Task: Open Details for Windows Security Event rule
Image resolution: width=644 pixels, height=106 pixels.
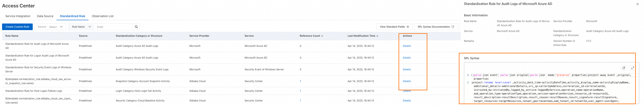Action: click(x=407, y=69)
